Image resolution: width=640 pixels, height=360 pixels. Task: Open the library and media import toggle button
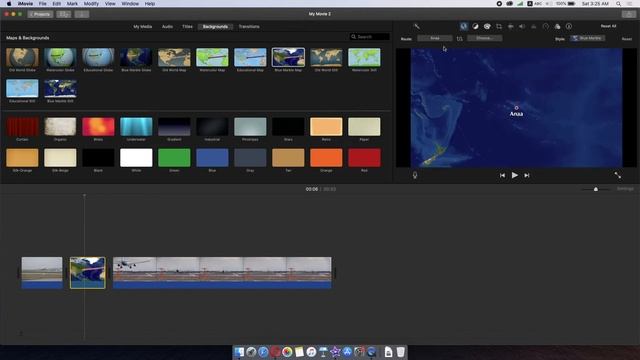tap(64, 14)
